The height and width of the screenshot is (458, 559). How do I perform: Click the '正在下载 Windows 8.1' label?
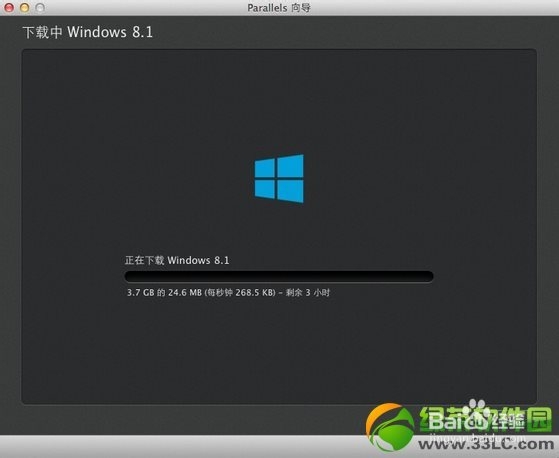click(177, 260)
